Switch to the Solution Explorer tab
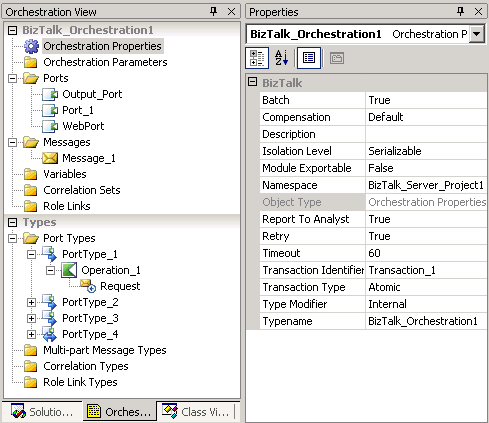489x423 pixels. tap(42, 412)
